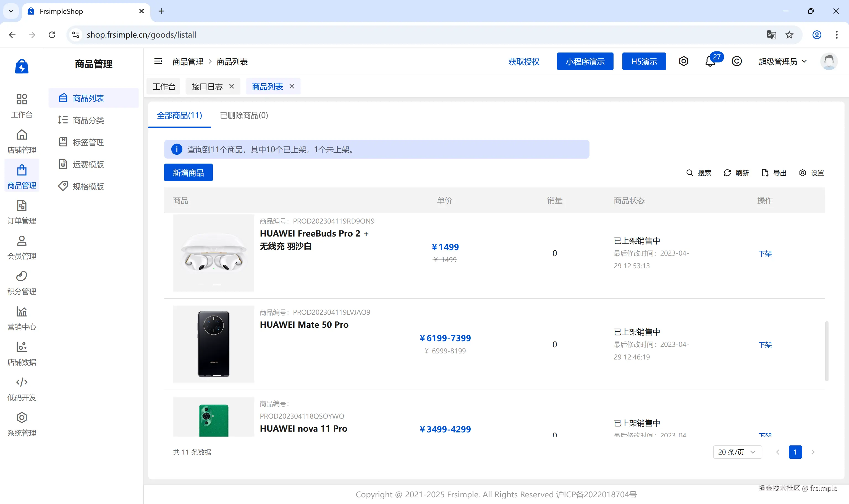Viewport: 849px width, 504px height.
Task: Open 店铺管理 sidebar section
Action: [x=22, y=142]
